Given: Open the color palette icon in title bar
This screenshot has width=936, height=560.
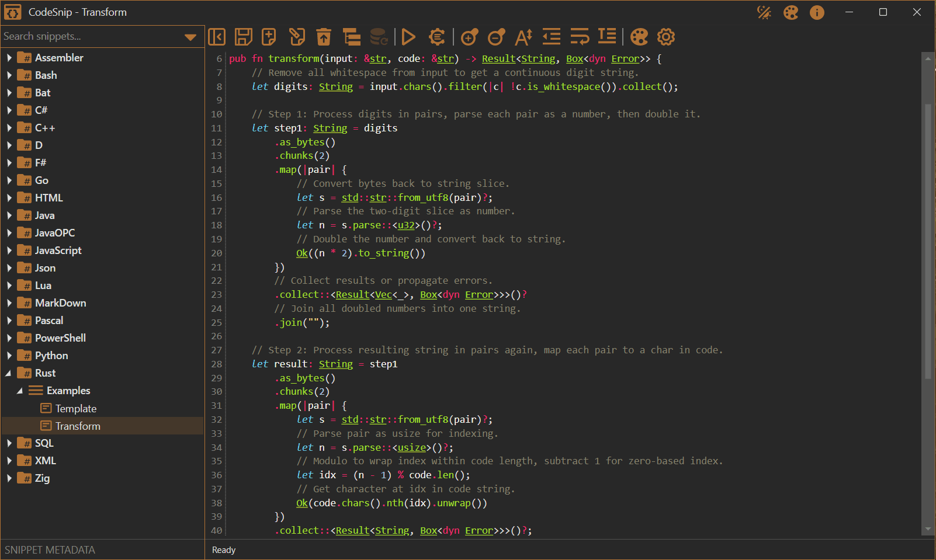Looking at the screenshot, I should (x=791, y=12).
